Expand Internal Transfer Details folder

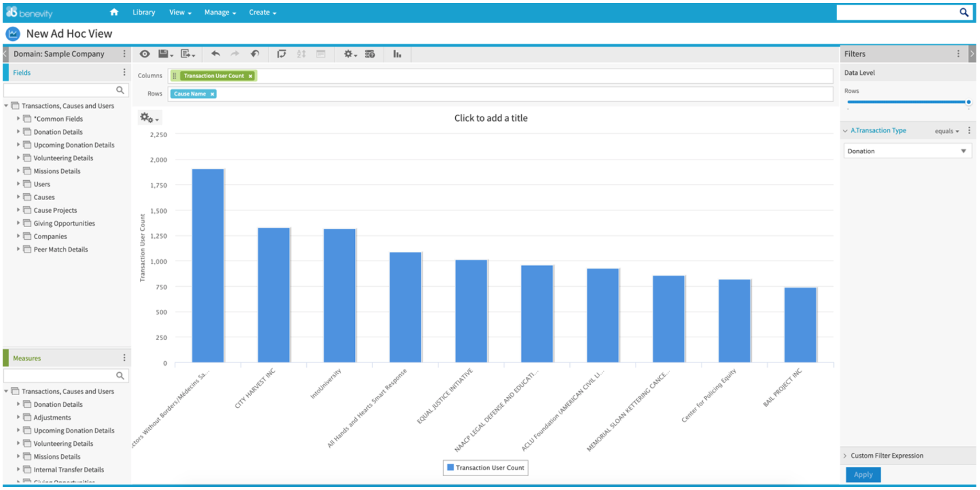coord(18,469)
